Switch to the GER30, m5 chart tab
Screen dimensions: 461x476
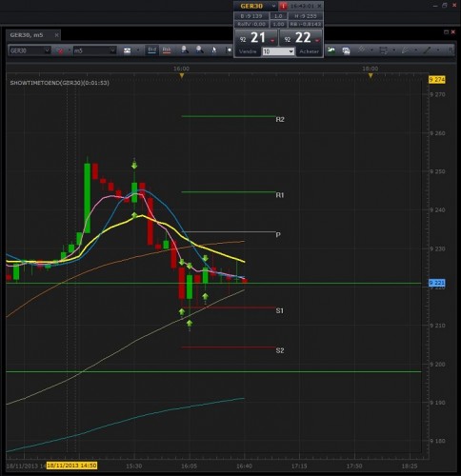[x=27, y=35]
